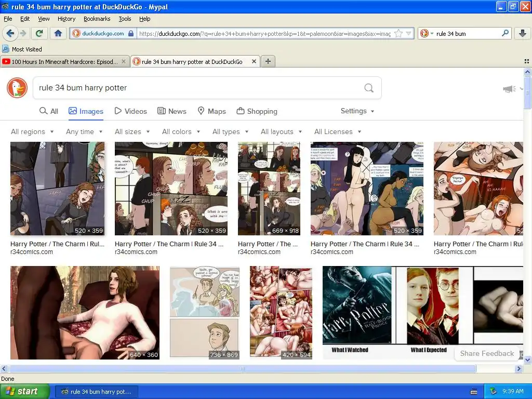This screenshot has height=399, width=532.
Task: Click the horizontal scrollbar right arrow
Action: [519, 368]
